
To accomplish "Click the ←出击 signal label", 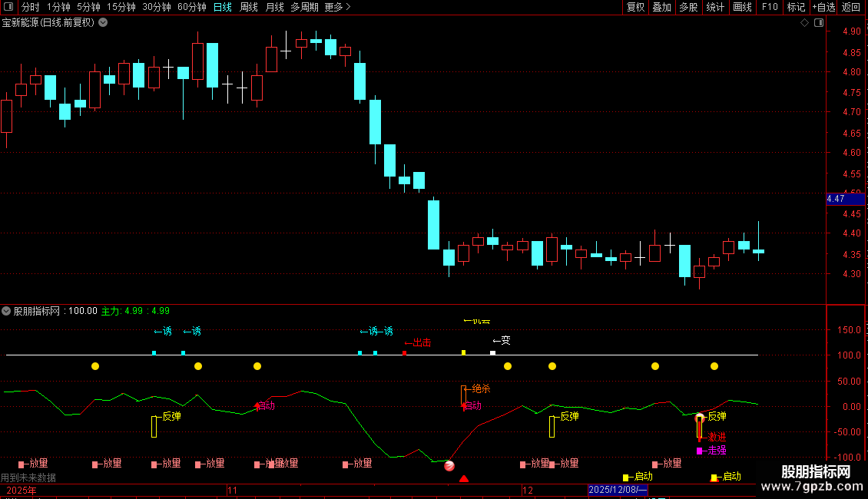I will pyautogui.click(x=417, y=343).
